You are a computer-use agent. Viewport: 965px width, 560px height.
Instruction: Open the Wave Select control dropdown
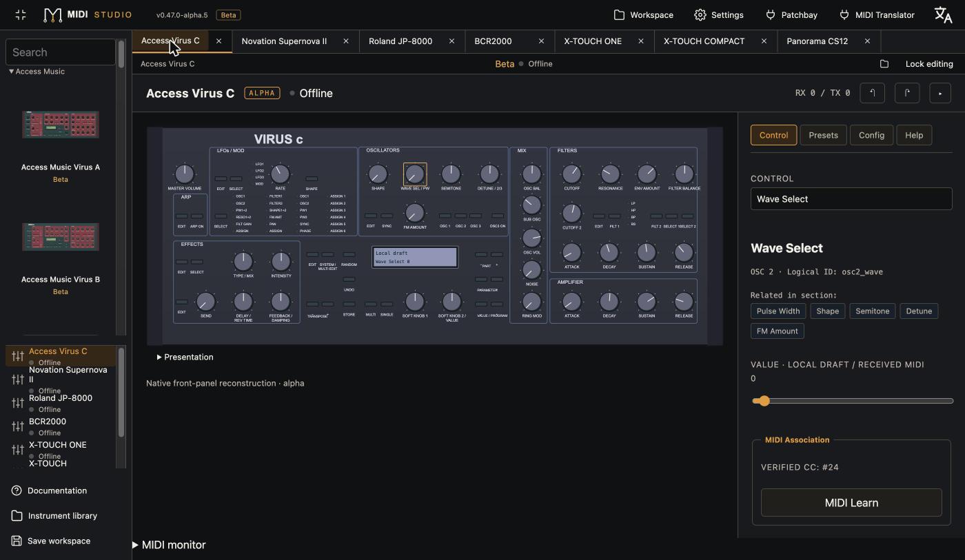(x=851, y=199)
